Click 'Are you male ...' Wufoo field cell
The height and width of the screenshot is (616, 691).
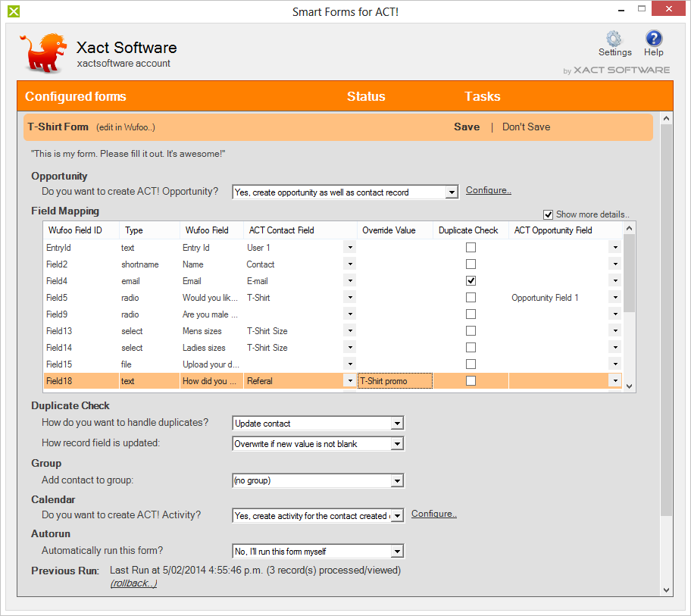pyautogui.click(x=210, y=314)
